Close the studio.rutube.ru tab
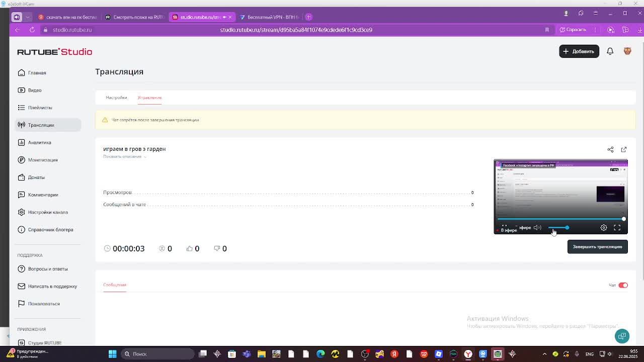Screen dimensions: 644x362 [x=230, y=17]
